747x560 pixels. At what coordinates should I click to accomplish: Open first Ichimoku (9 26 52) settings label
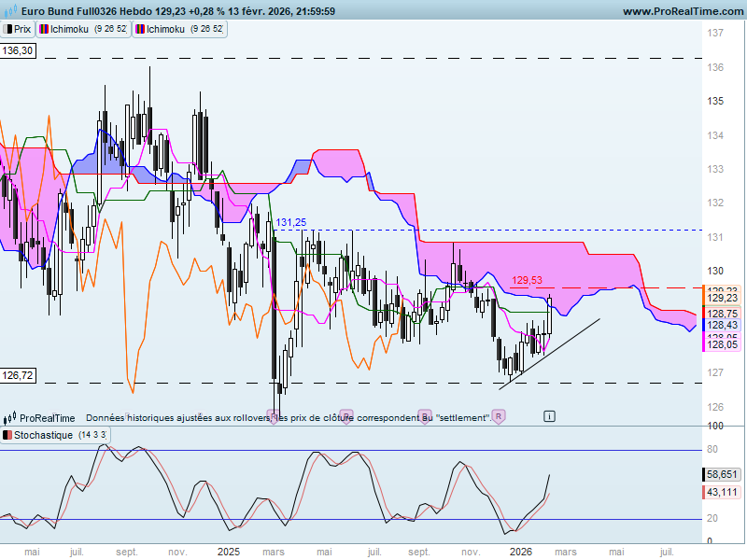(x=84, y=29)
